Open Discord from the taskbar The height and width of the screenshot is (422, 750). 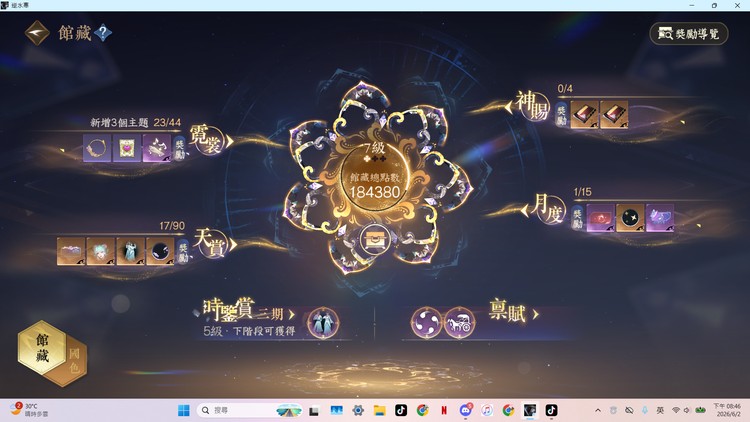click(465, 410)
